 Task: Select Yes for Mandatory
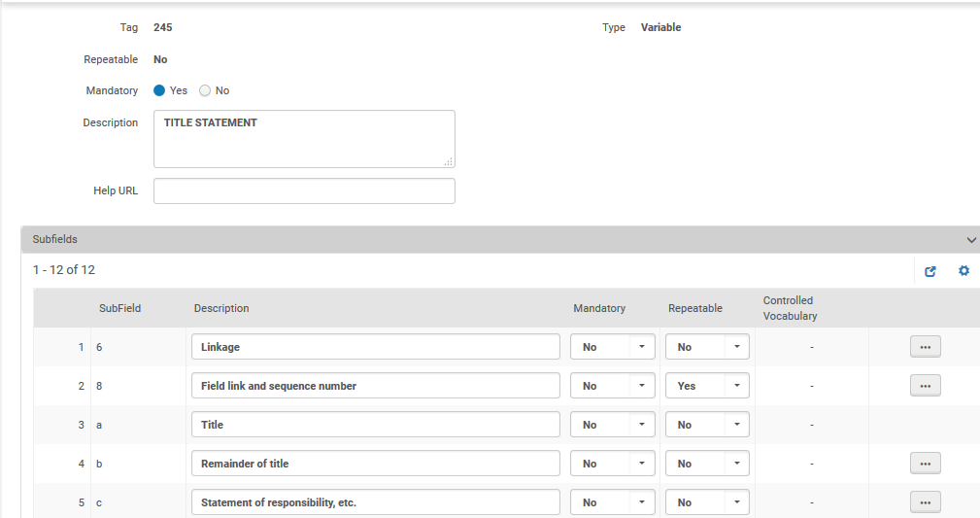(160, 90)
